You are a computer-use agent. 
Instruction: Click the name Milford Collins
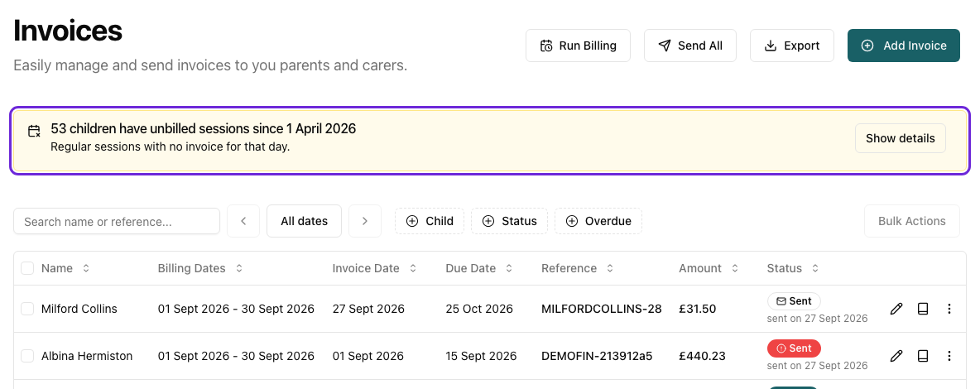pos(79,309)
